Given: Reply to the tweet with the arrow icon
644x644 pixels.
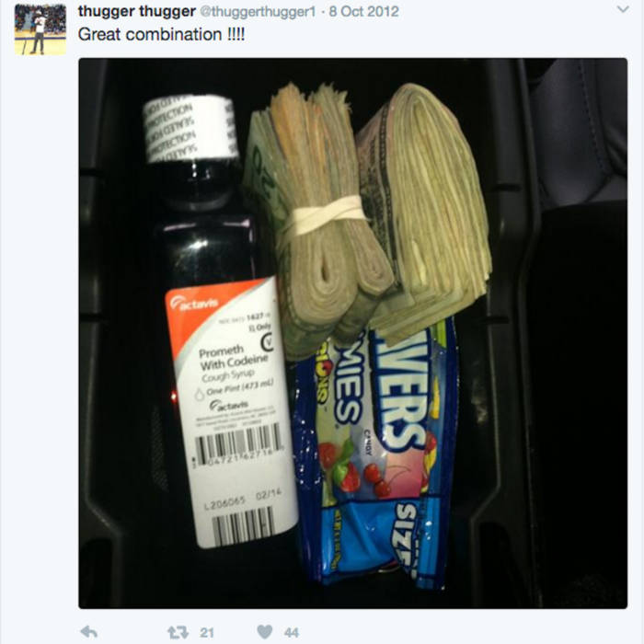Looking at the screenshot, I should pos(88,632).
